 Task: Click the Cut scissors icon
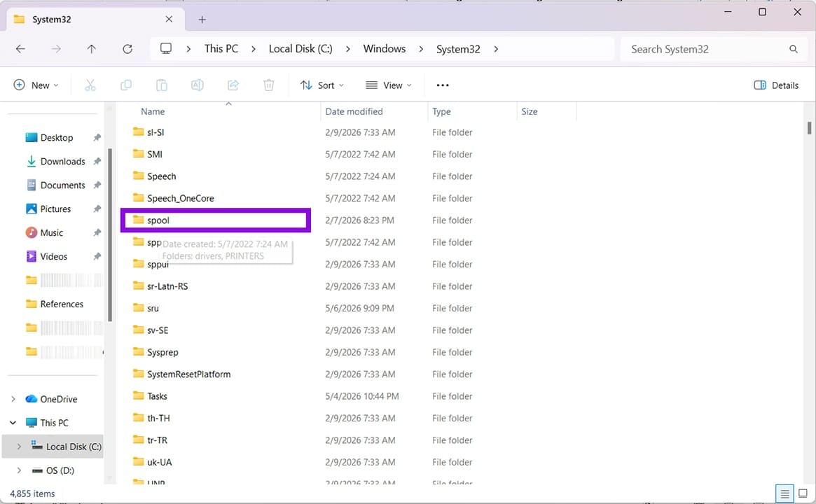point(90,85)
